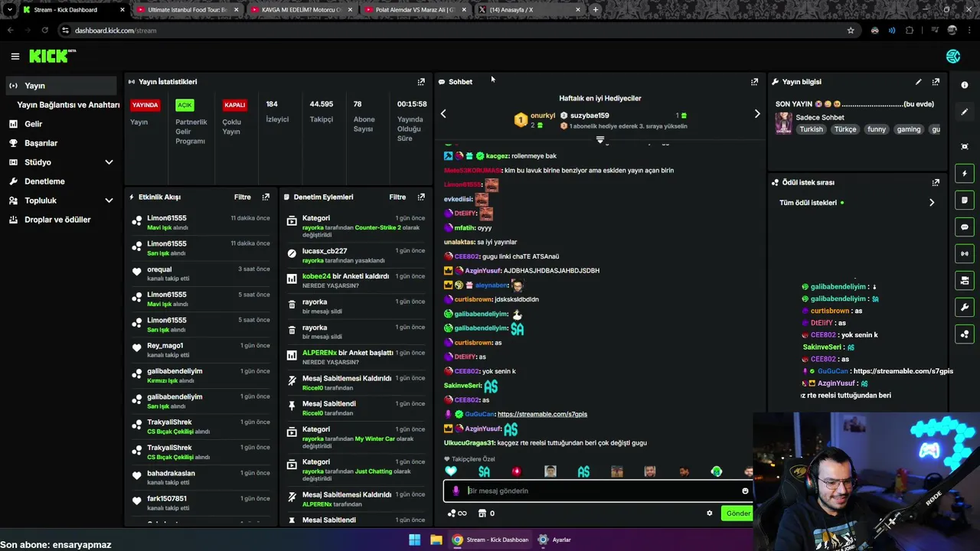Screen dimensions: 980x551
Task: Open Gelir sidebar item
Action: click(x=61, y=124)
